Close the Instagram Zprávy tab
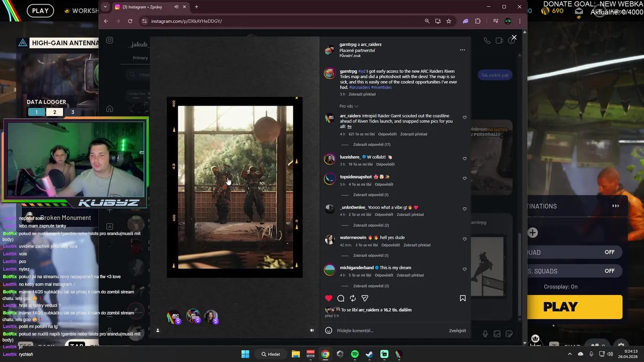 [x=184, y=7]
